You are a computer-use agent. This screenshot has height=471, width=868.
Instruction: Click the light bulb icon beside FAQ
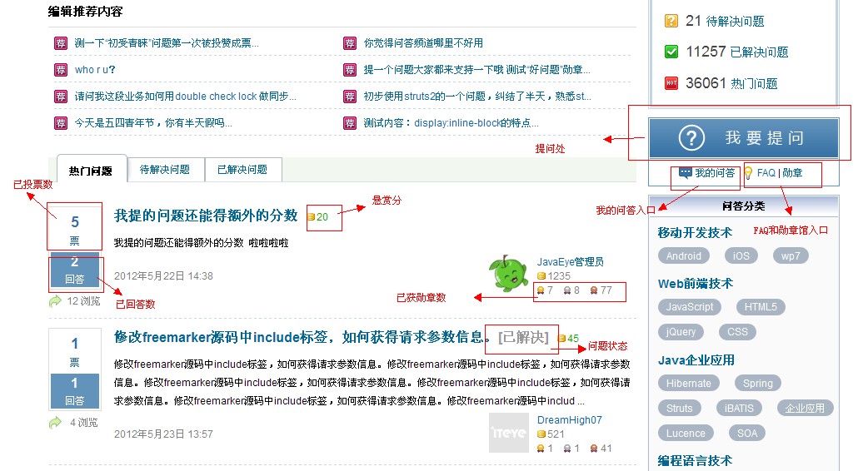748,173
